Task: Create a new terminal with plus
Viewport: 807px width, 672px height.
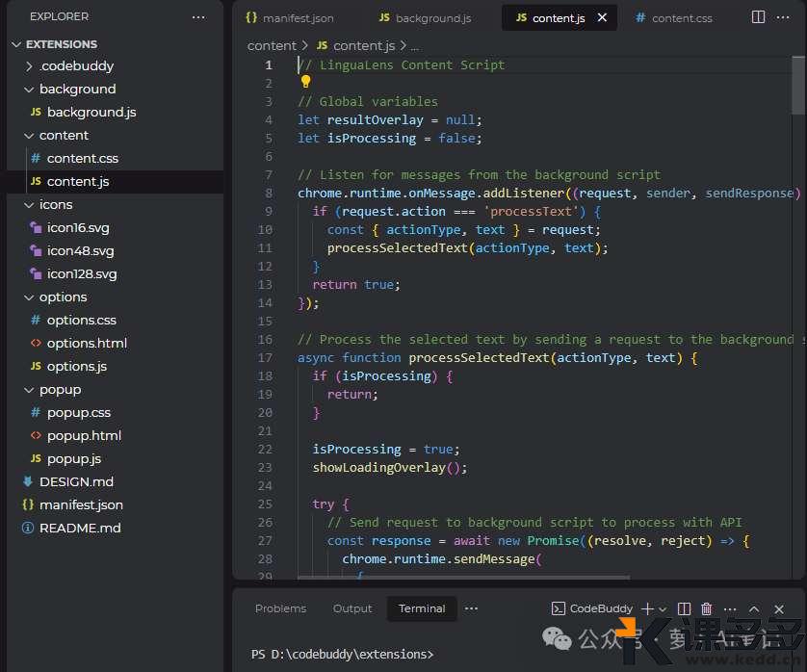Action: click(647, 609)
